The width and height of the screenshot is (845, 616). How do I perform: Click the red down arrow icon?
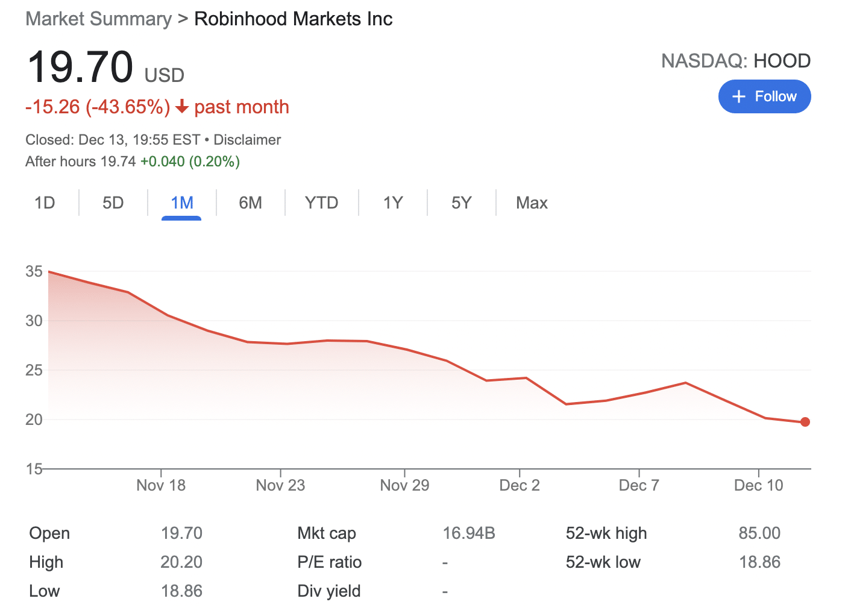click(x=182, y=107)
